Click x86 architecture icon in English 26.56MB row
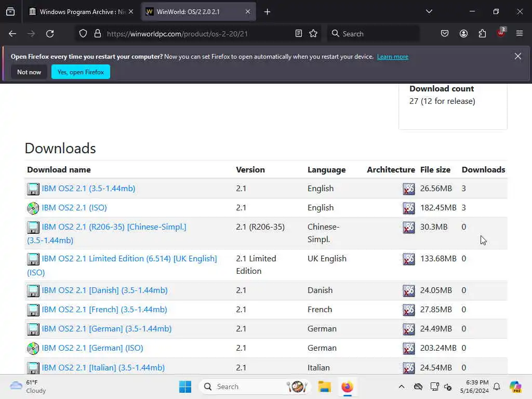This screenshot has height=399, width=532. (x=409, y=189)
